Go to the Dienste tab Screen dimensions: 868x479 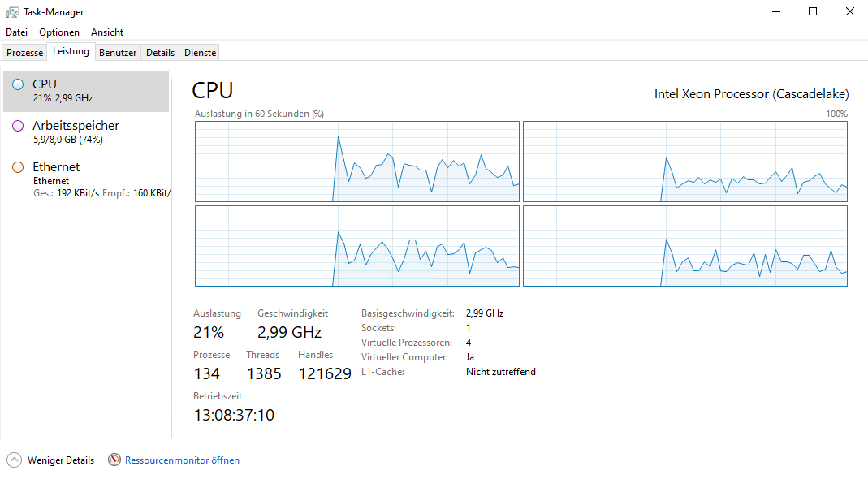point(200,53)
